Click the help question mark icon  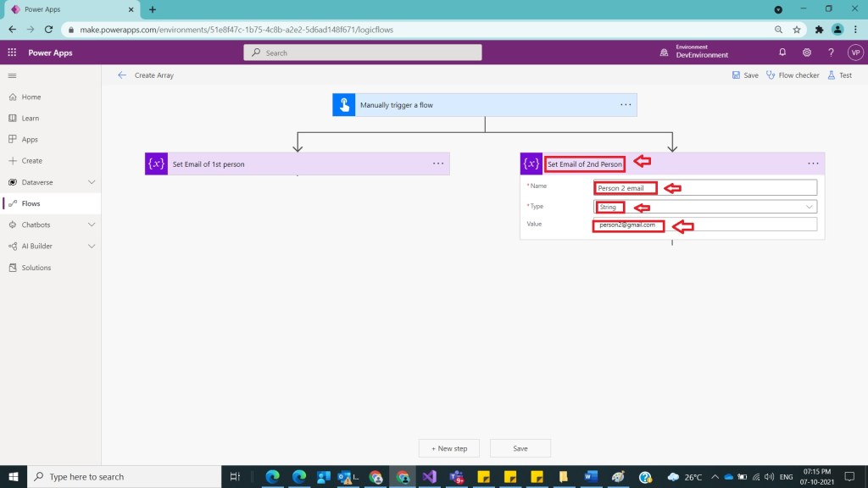pyautogui.click(x=831, y=53)
